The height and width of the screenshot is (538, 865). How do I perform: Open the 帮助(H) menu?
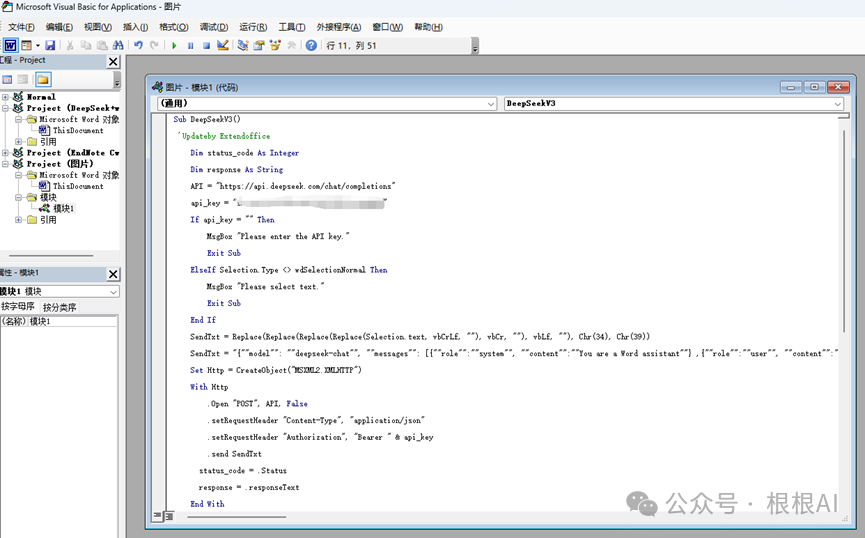tap(428, 27)
